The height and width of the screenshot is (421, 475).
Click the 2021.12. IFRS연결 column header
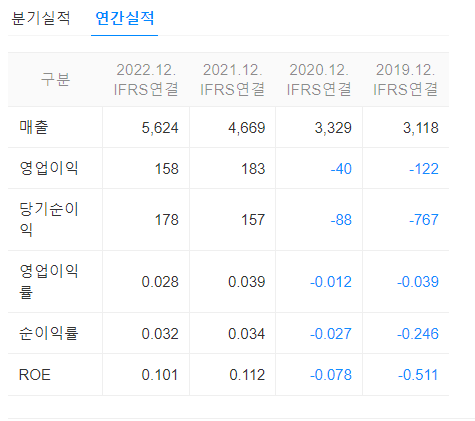click(x=233, y=80)
